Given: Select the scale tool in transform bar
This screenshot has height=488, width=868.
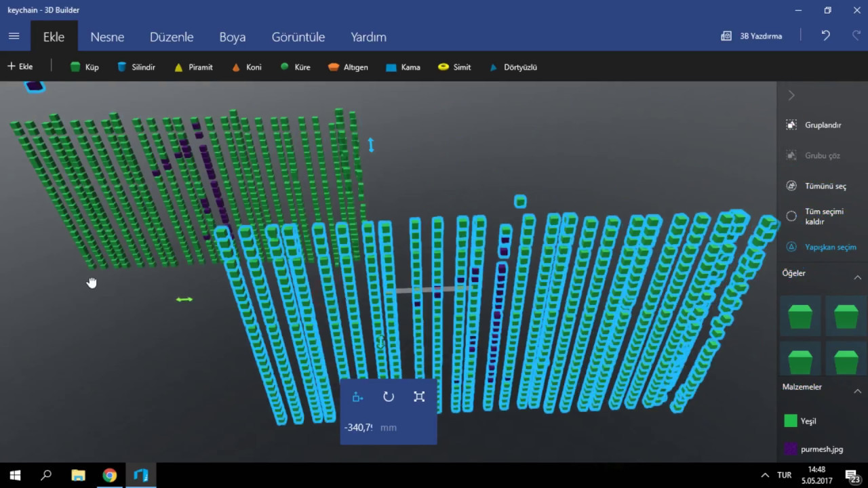Looking at the screenshot, I should [419, 397].
